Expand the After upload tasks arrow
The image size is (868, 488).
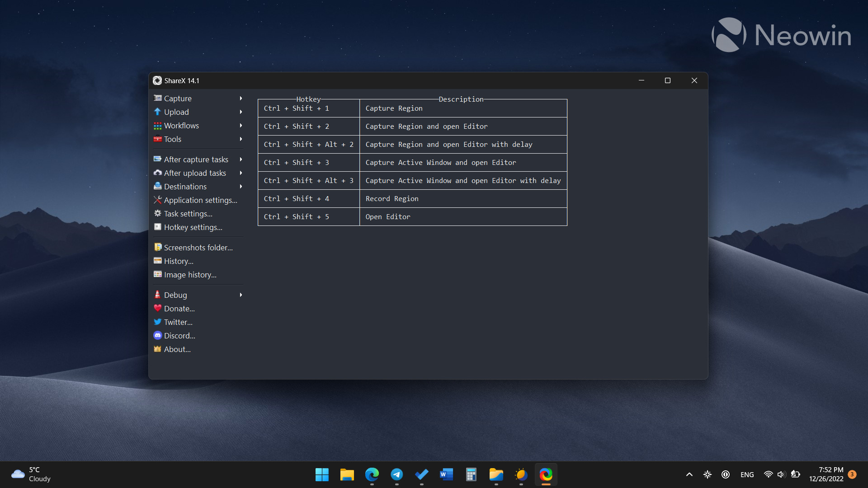(x=241, y=173)
